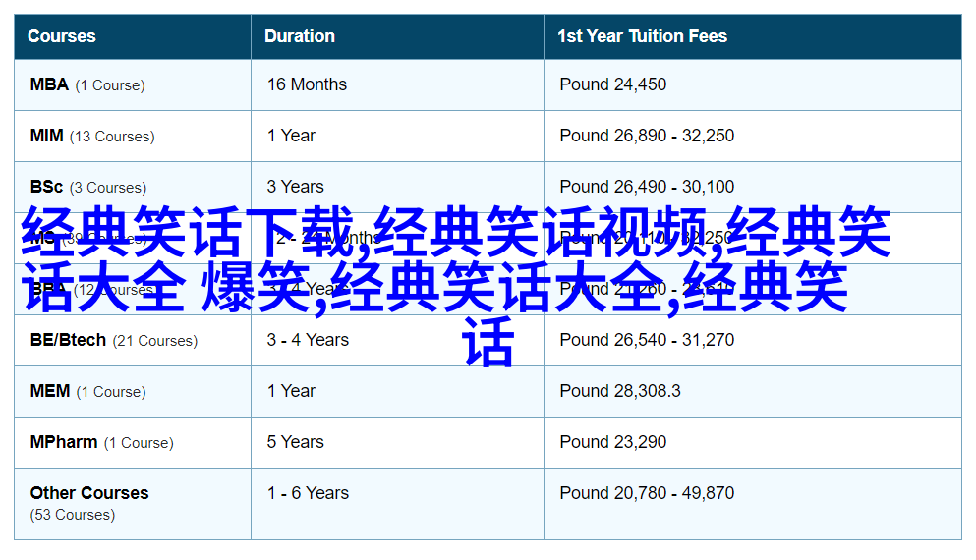This screenshot has height=560, width=976.
Task: Click the Duration column header
Action: click(299, 36)
